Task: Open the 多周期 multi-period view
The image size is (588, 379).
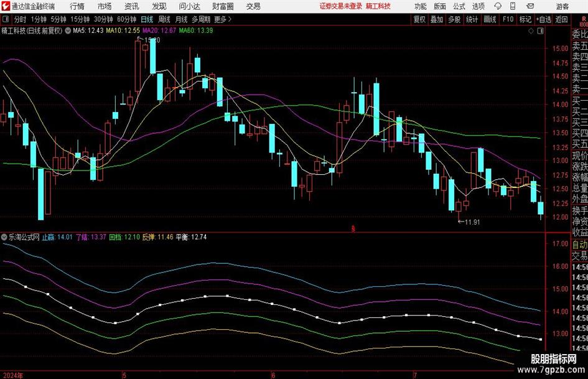Action: 201,19
